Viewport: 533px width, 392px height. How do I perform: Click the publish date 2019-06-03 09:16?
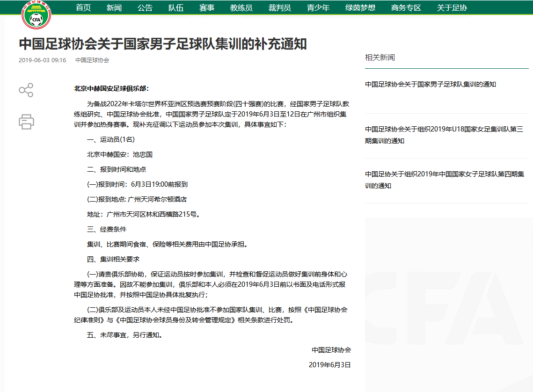(x=42, y=60)
